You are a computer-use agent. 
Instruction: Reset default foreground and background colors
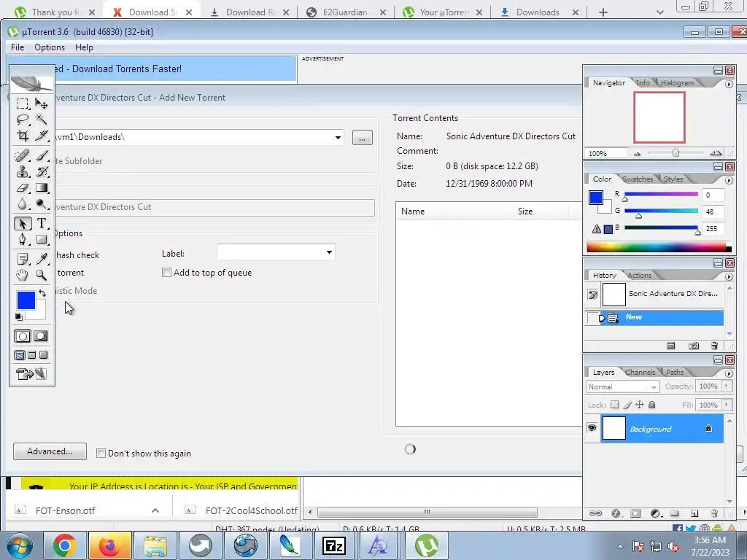(19, 317)
